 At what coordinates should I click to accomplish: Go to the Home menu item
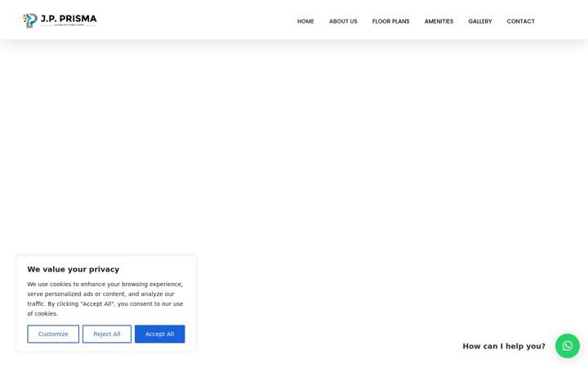point(305,21)
